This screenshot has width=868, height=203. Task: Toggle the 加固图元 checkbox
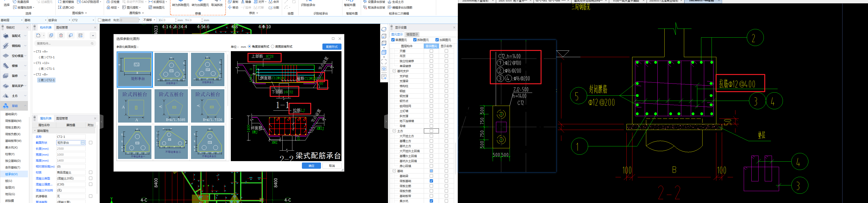[437, 40]
